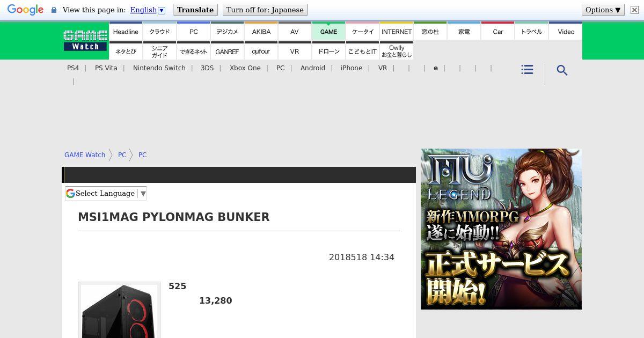Screen dimensions: 644x338
Task: Open the GANREF tab
Action: (227, 52)
